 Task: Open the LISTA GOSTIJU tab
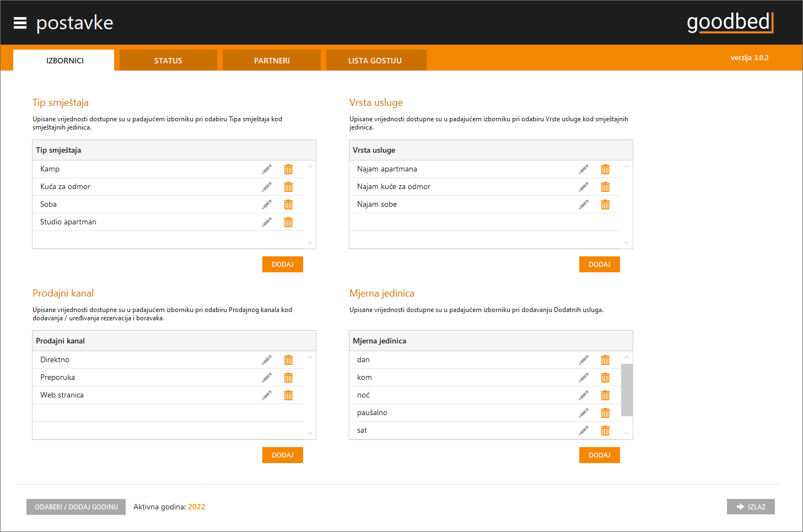376,60
